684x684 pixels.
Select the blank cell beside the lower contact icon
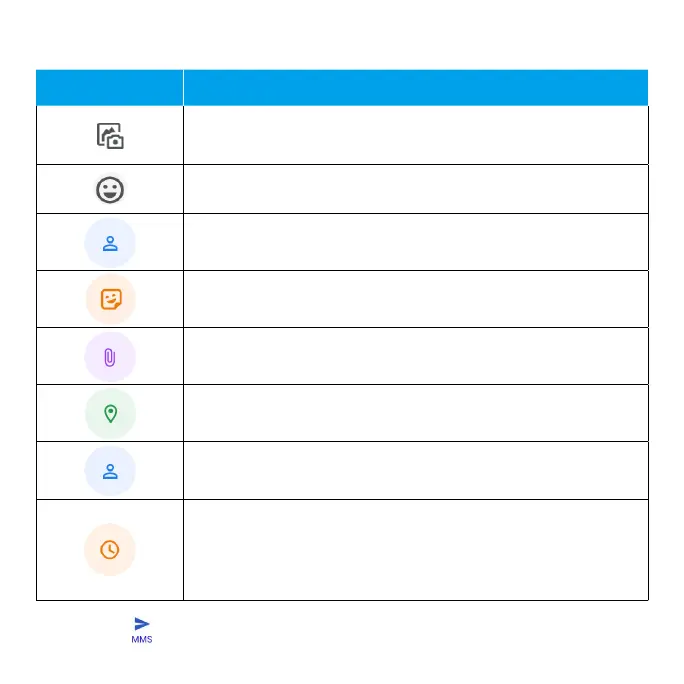(416, 471)
